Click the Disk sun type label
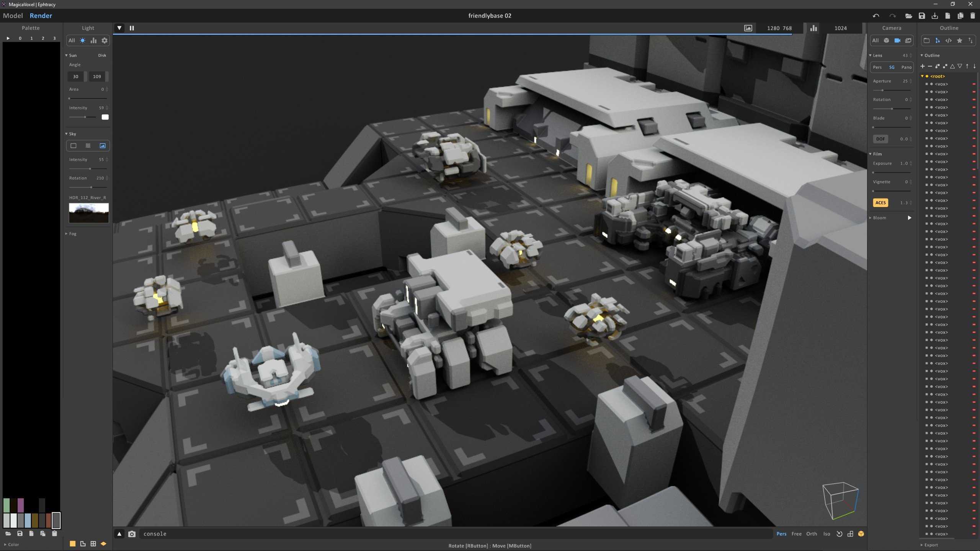This screenshot has height=551, width=980. coord(102,55)
